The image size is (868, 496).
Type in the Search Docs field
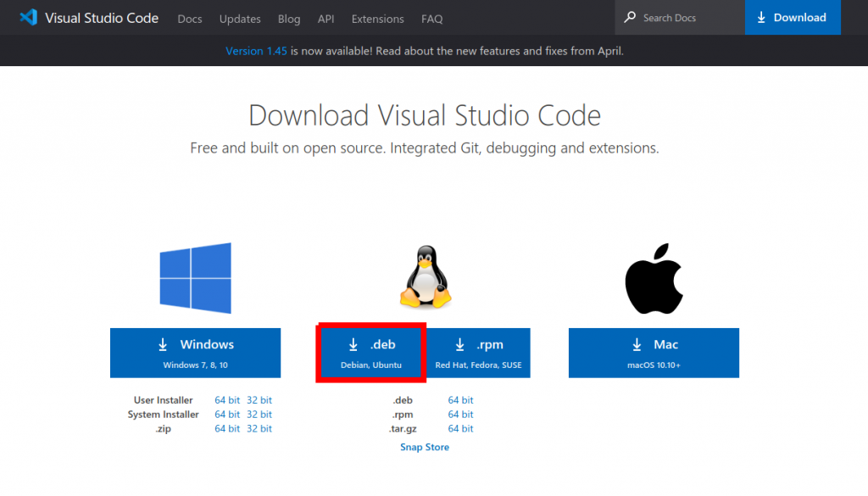687,18
